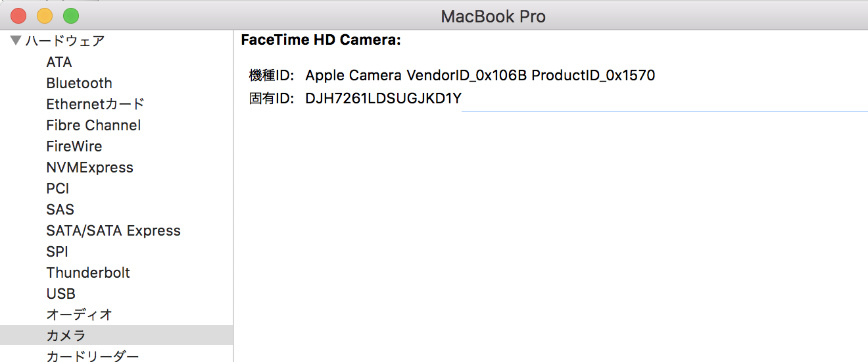Select Bluetooth in the hardware list

coord(79,84)
